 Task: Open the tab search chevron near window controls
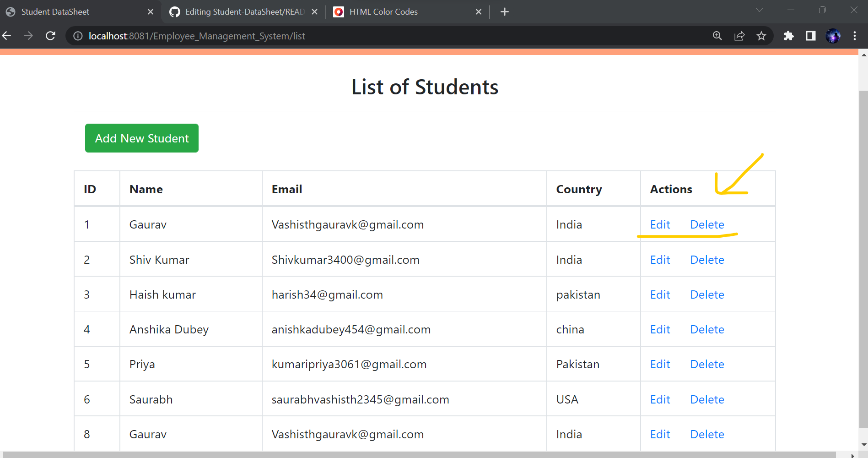[x=760, y=10]
